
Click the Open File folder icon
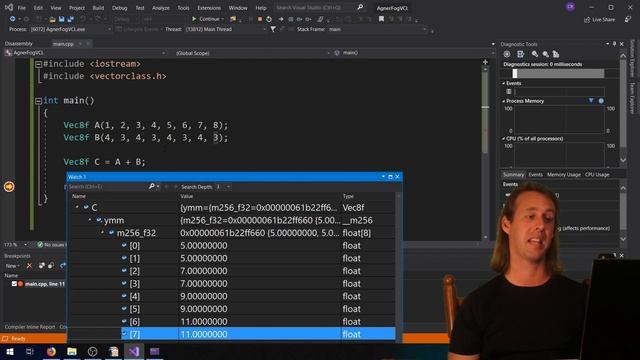click(52, 19)
